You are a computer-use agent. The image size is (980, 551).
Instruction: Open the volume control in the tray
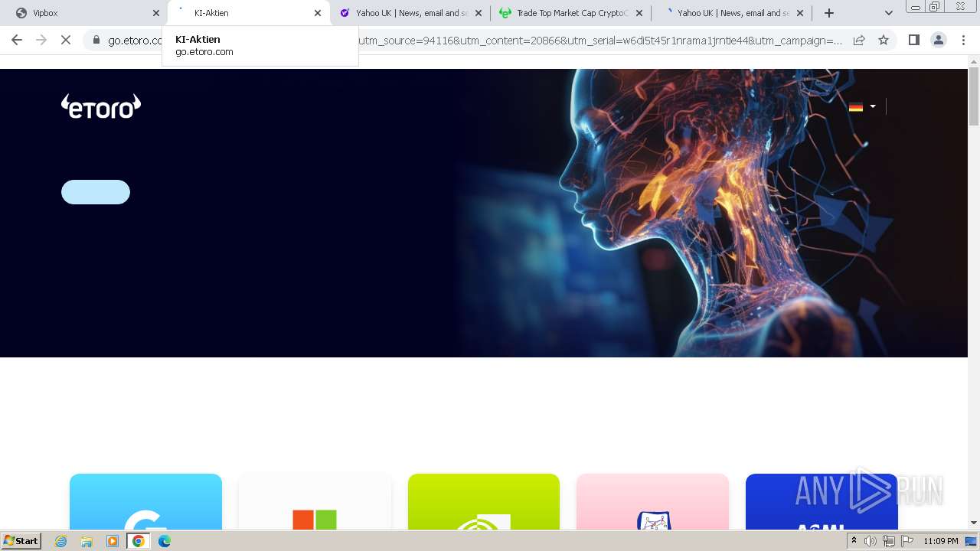point(871,541)
